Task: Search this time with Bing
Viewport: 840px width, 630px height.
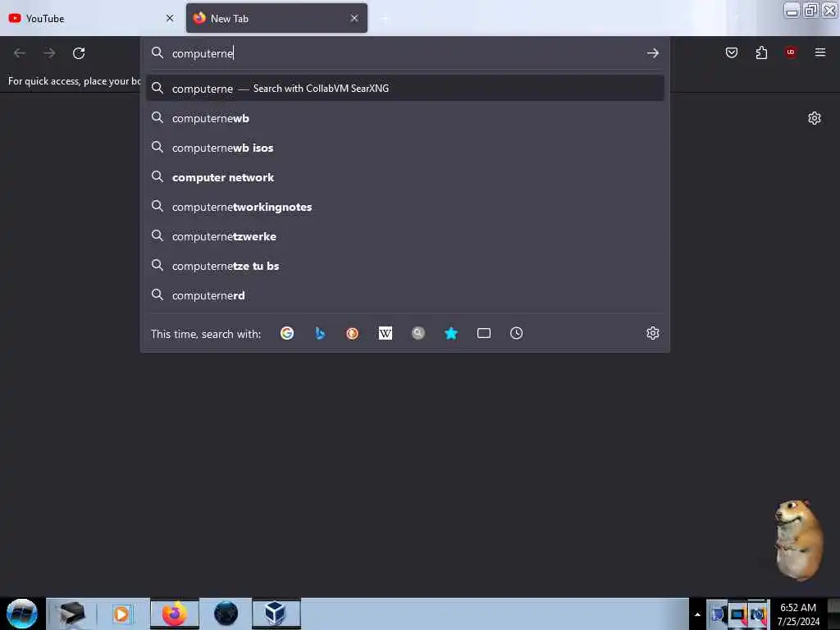Action: [x=320, y=333]
